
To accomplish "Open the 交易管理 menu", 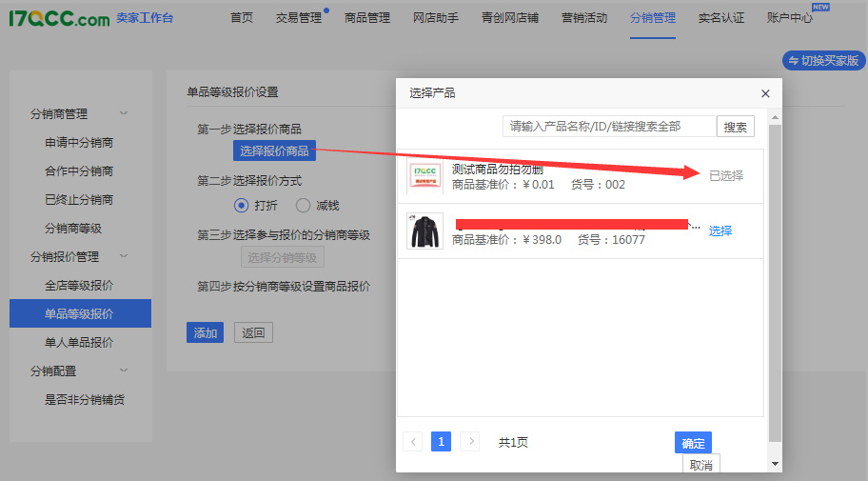I will [299, 18].
